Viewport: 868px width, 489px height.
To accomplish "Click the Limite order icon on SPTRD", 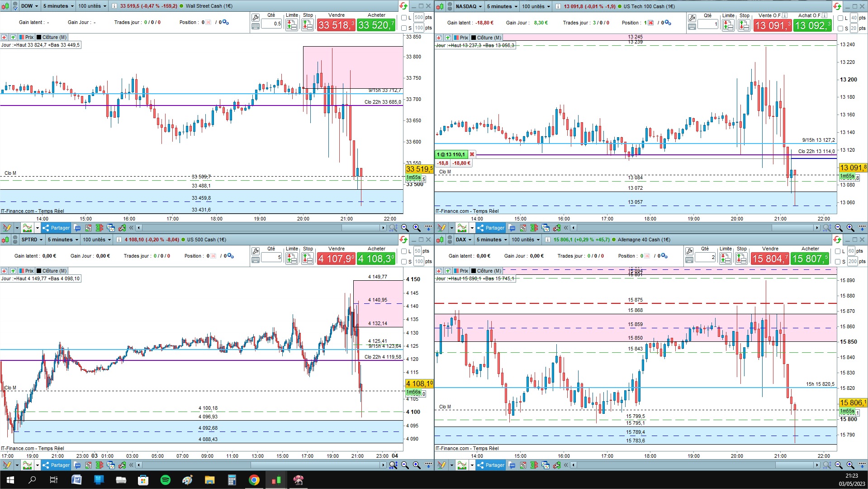I will tap(292, 259).
